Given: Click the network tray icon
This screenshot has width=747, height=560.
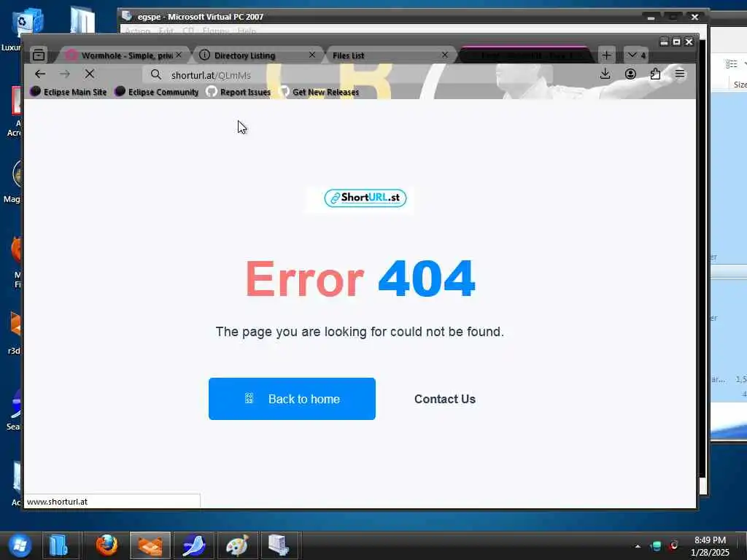Looking at the screenshot, I should click(656, 545).
